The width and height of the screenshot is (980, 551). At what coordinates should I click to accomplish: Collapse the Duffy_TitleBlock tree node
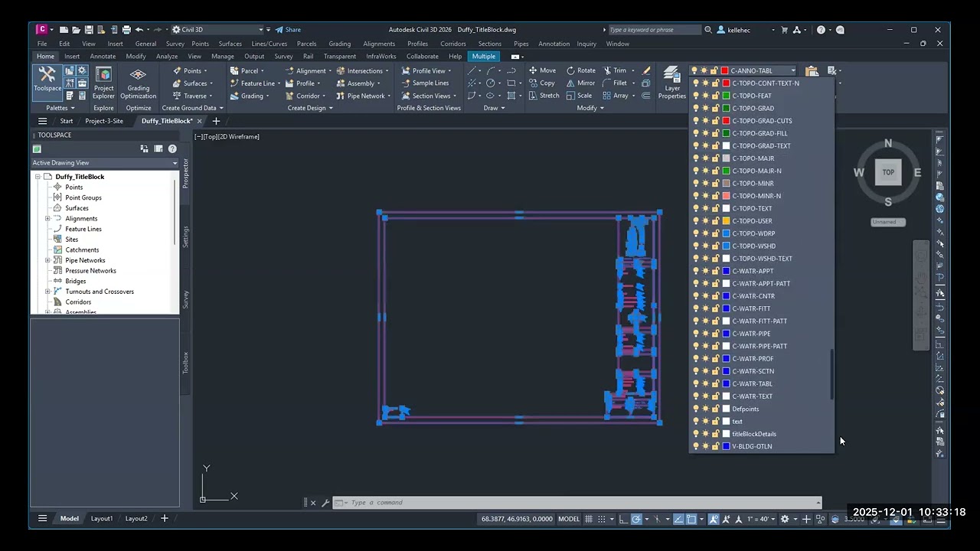(x=38, y=177)
